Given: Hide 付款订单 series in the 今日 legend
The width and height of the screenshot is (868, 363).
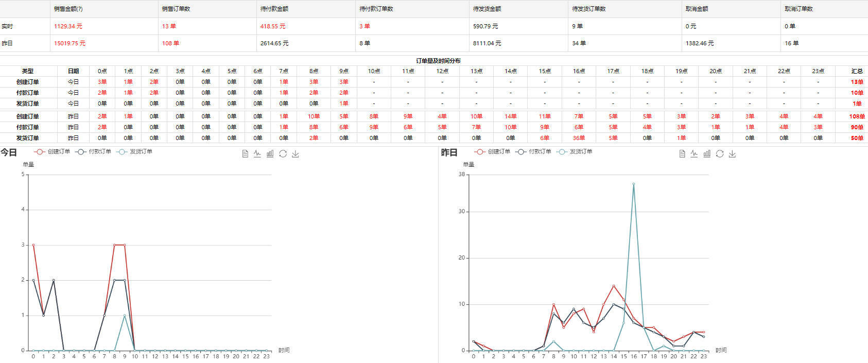Looking at the screenshot, I should [x=93, y=152].
